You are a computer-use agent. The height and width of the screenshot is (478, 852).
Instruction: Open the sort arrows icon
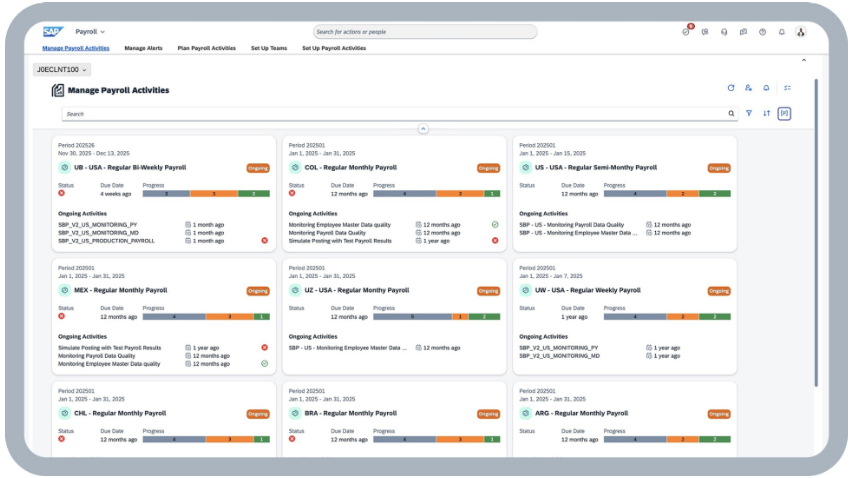coord(766,113)
